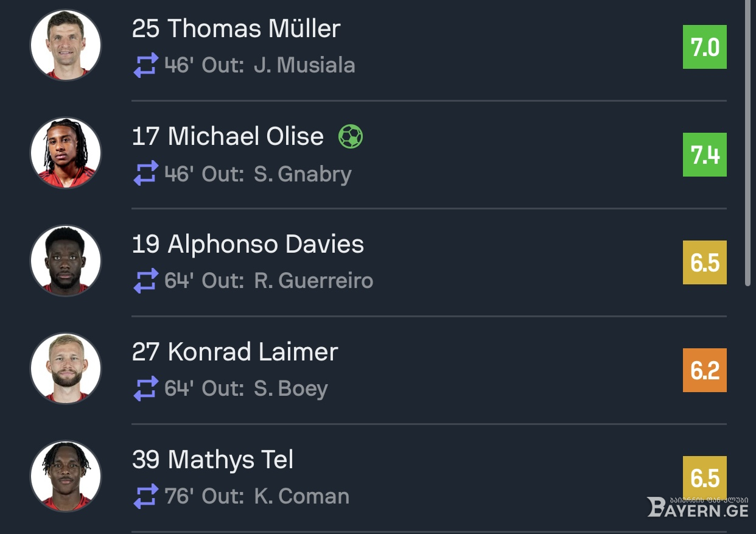Viewport: 756px width, 534px height.
Task: Open Alphonso Davies' player photo
Action: tap(66, 261)
